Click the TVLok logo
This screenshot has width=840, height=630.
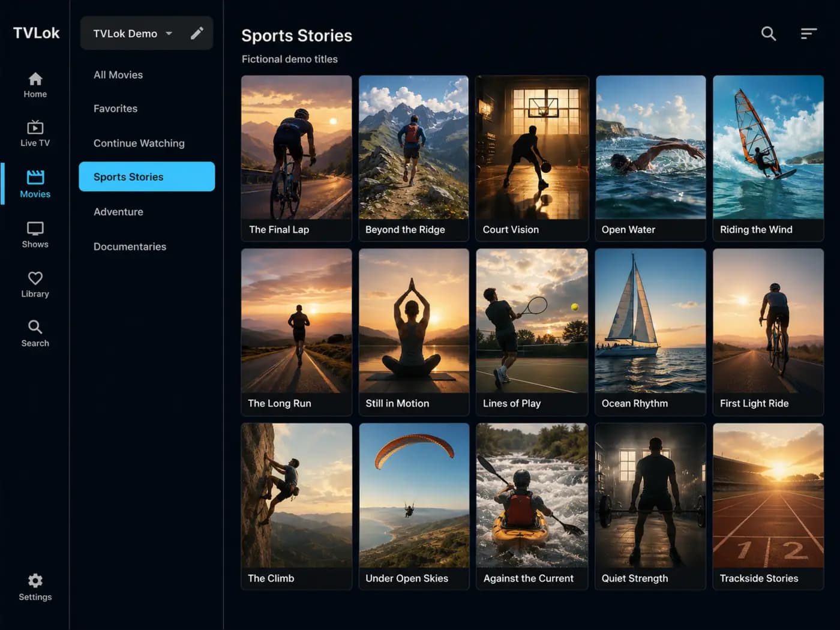coord(36,33)
